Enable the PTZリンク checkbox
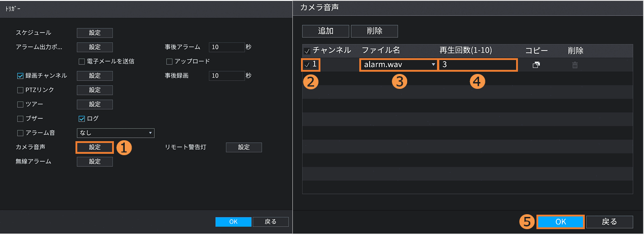Image resolution: width=644 pixels, height=244 pixels. coord(20,90)
